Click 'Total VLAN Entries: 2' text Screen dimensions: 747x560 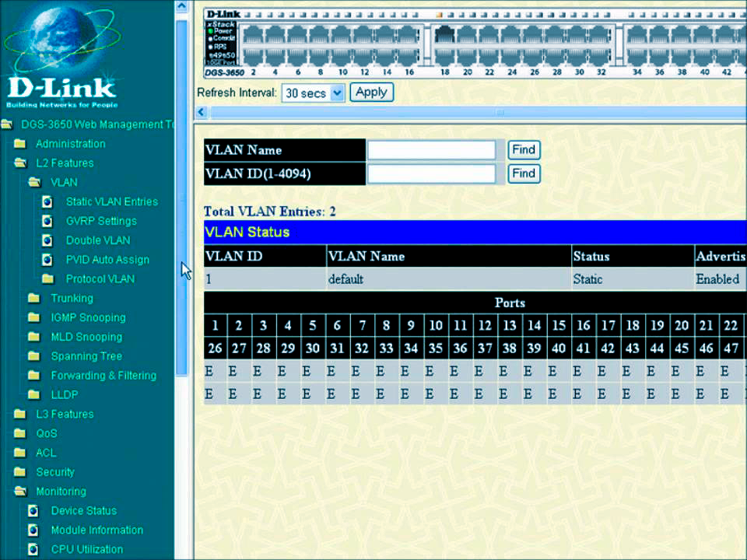tap(270, 212)
